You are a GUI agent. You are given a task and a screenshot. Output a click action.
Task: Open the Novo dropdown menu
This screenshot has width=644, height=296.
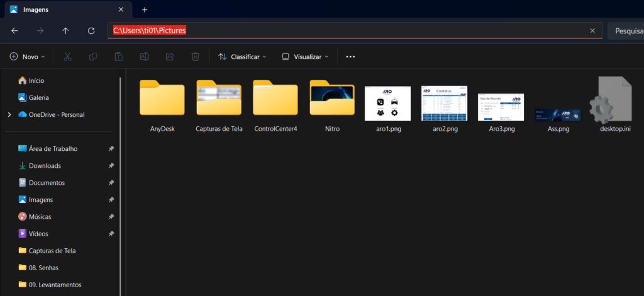coord(28,57)
